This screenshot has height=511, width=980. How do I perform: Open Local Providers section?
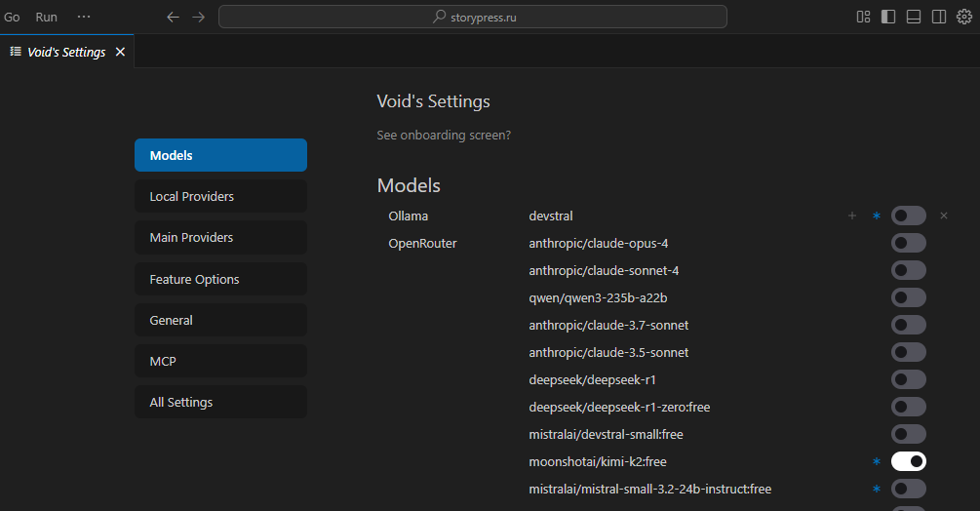[220, 196]
